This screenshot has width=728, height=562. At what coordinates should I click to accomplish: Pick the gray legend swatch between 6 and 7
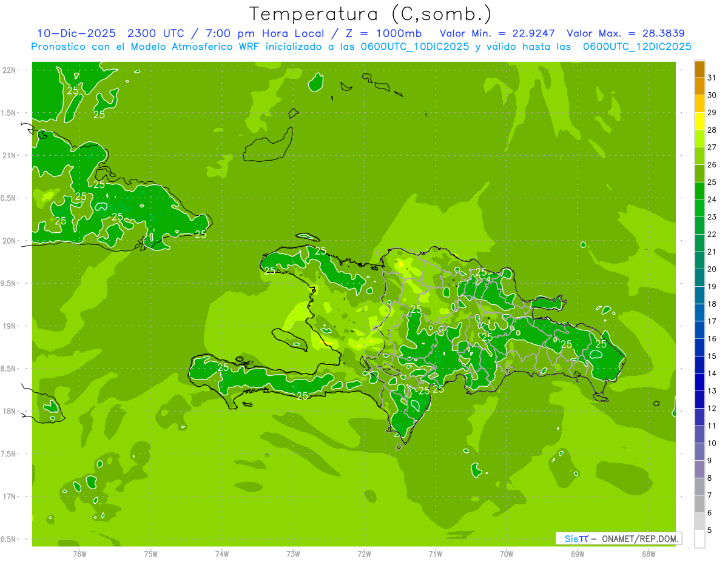(699, 504)
